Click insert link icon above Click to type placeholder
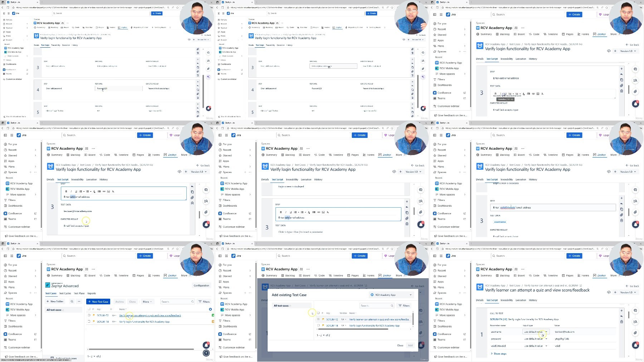 318,212
